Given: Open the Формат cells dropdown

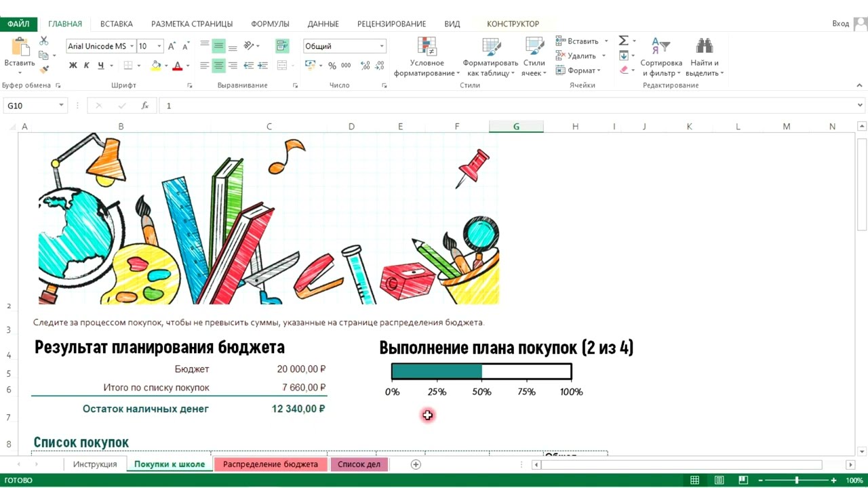Looking at the screenshot, I should click(578, 70).
